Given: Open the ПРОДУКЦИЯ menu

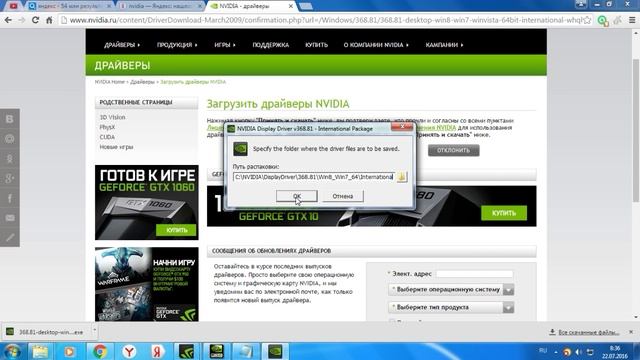Looking at the screenshot, I should pyautogui.click(x=177, y=45).
